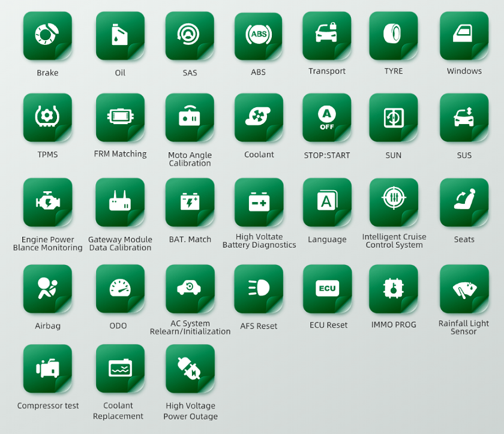Open the Coolant fan icon
Screen dimensions: 504x434
tap(258, 117)
